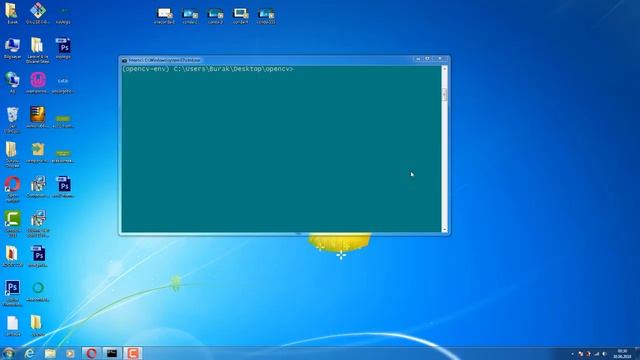Maximize the Command Prompt window

point(427,59)
